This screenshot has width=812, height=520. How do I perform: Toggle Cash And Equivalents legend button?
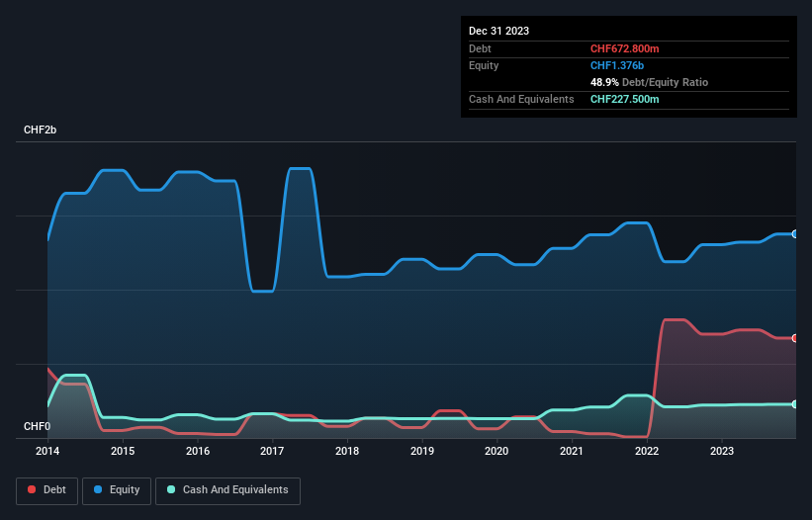tap(227, 490)
